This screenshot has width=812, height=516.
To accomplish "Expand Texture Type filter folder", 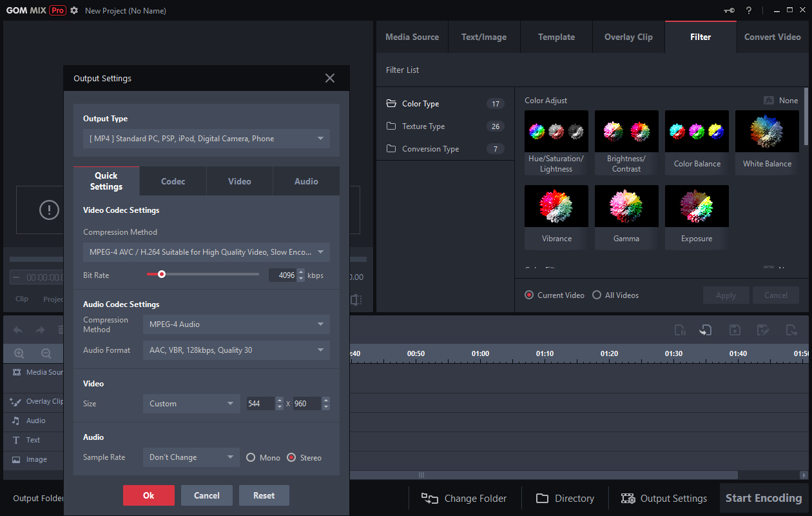I will [445, 126].
